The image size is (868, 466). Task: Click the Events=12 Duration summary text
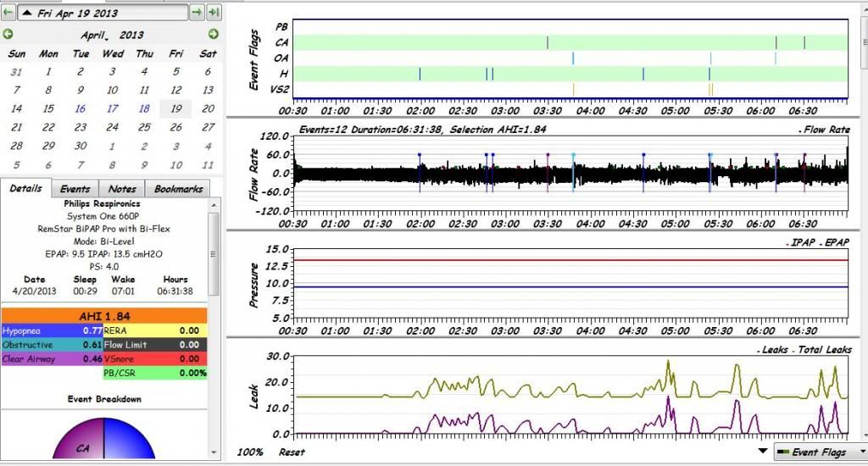(422, 130)
